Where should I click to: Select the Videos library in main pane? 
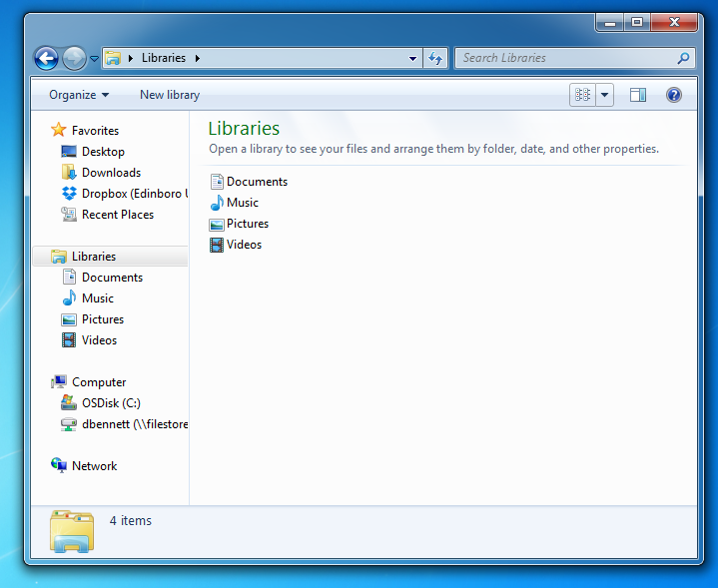point(244,245)
